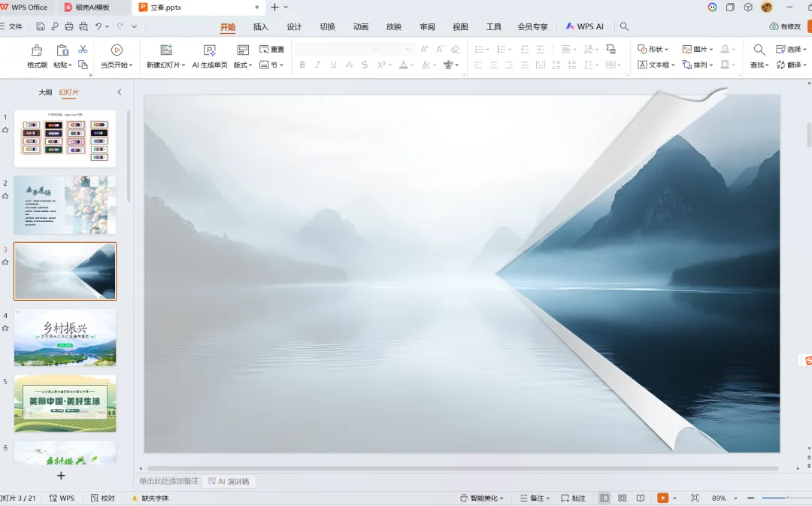The width and height of the screenshot is (812, 506).
Task: Open the zoom percentage 89% dropdown
Action: 725,498
